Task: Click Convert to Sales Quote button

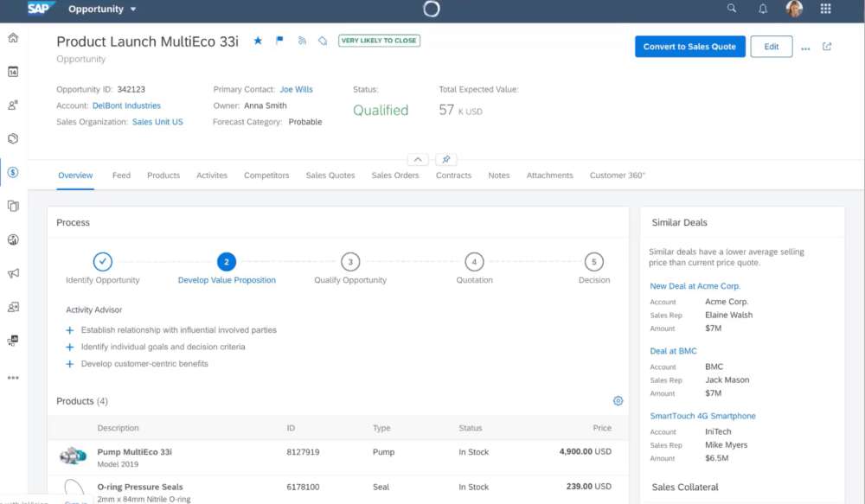Action: click(x=689, y=47)
